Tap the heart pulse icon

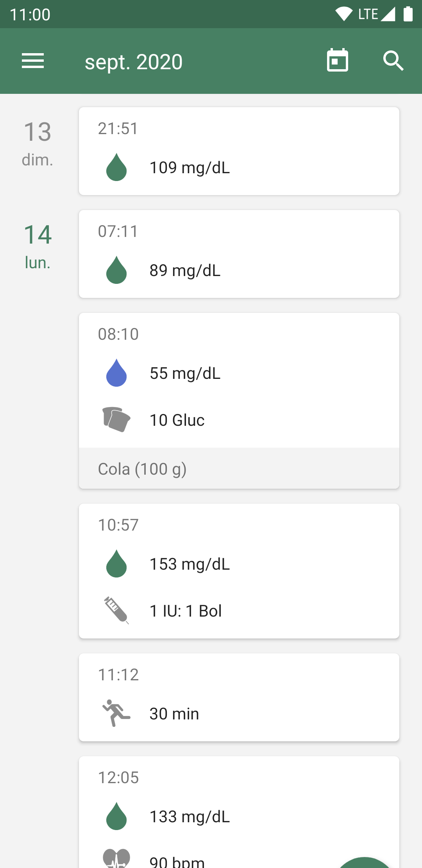[116, 859]
